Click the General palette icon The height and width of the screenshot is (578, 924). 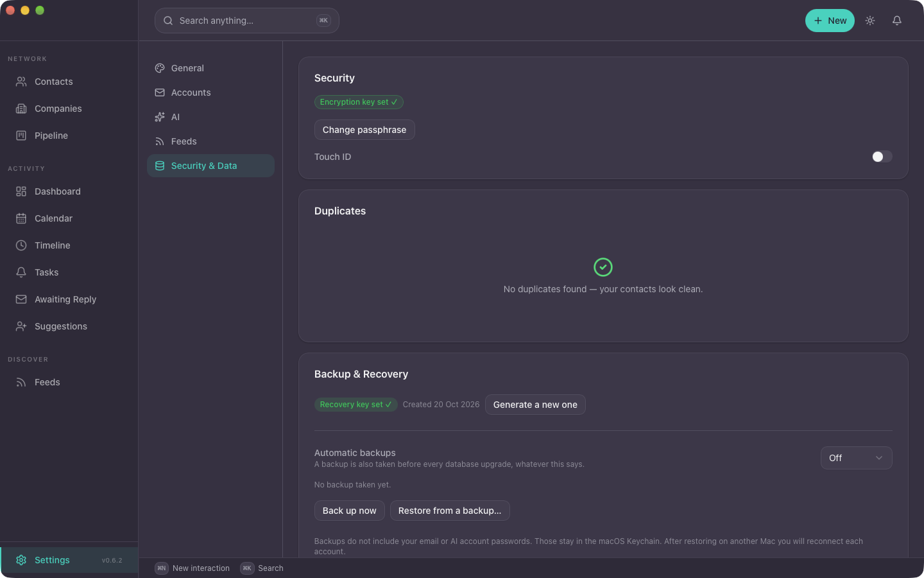tap(160, 68)
